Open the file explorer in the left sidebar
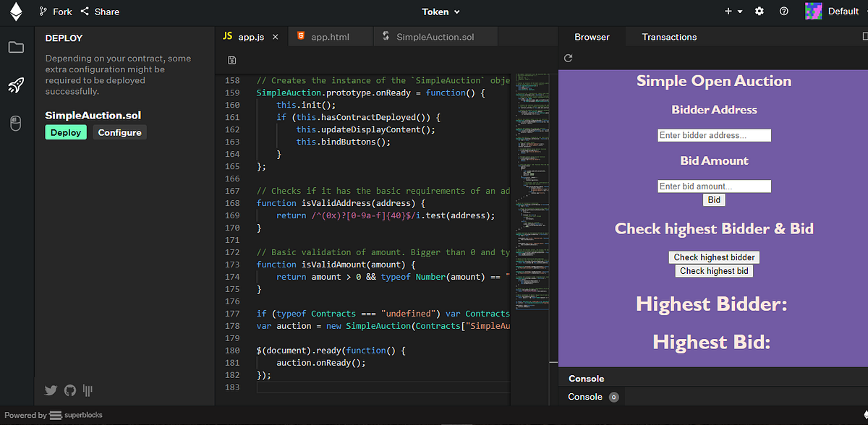 click(x=15, y=48)
